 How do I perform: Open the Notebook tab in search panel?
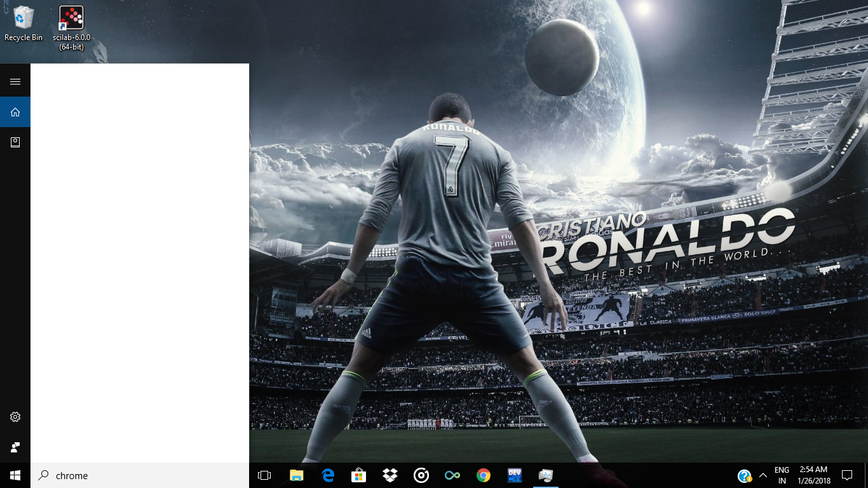pos(15,142)
